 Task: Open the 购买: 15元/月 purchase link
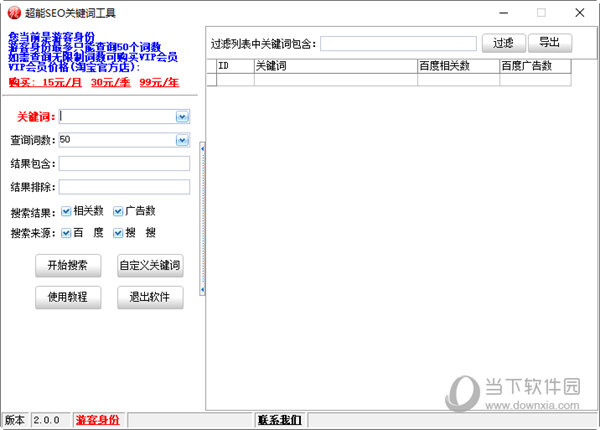45,82
